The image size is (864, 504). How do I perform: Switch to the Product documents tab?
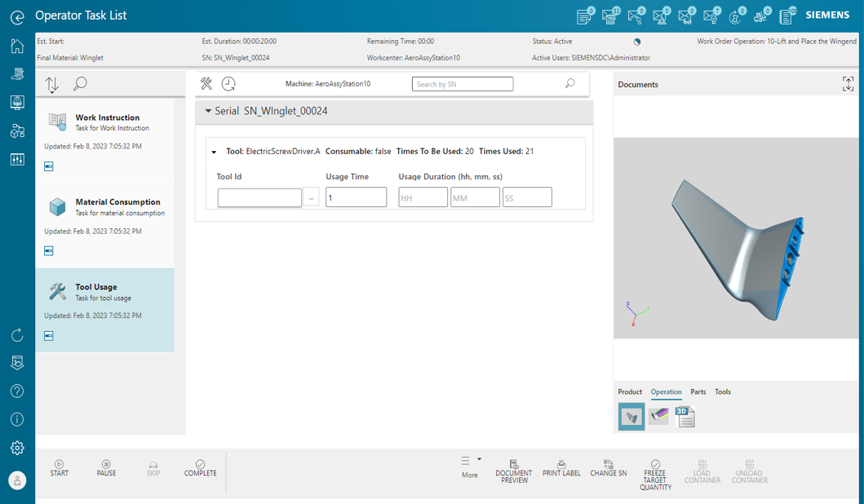point(630,391)
